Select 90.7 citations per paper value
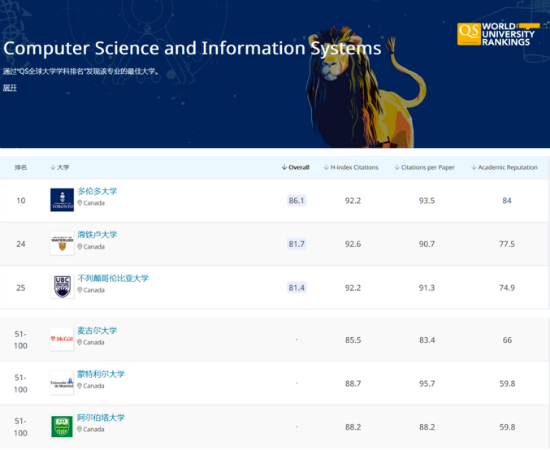 tap(427, 244)
